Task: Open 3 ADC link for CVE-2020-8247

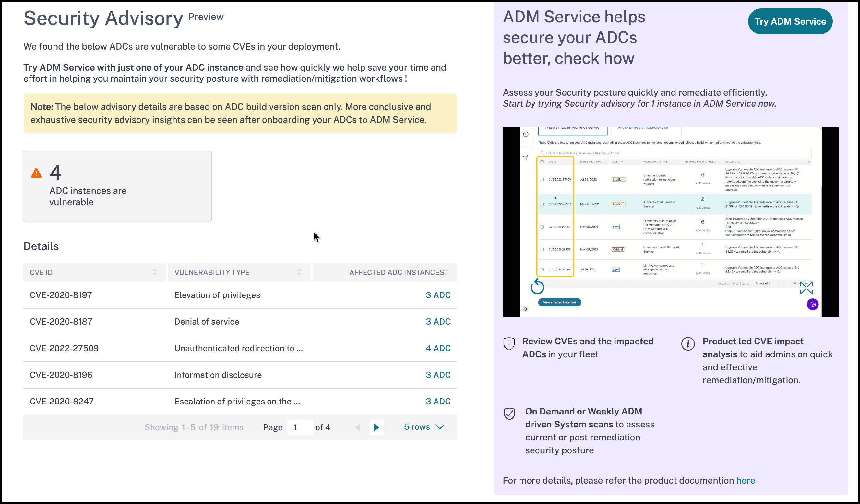Action: click(438, 401)
